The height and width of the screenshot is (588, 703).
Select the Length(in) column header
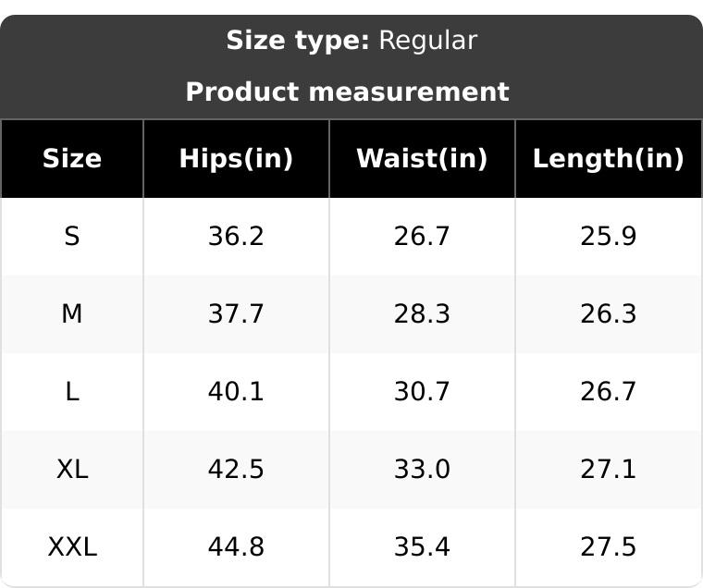tap(609, 159)
